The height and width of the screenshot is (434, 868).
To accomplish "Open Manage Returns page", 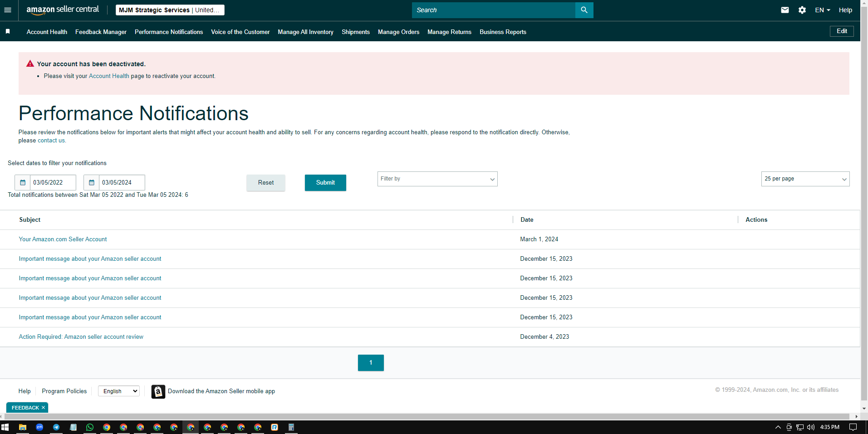I will coord(449,32).
